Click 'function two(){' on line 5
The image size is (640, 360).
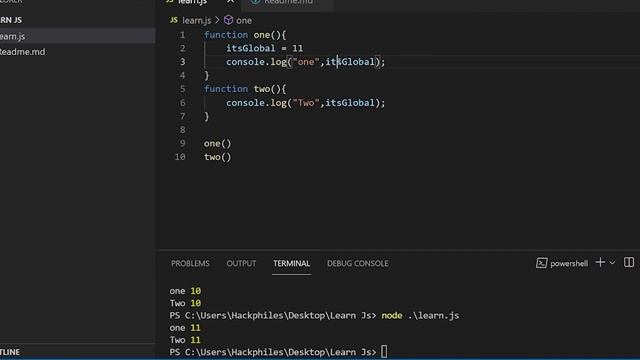[245, 89]
